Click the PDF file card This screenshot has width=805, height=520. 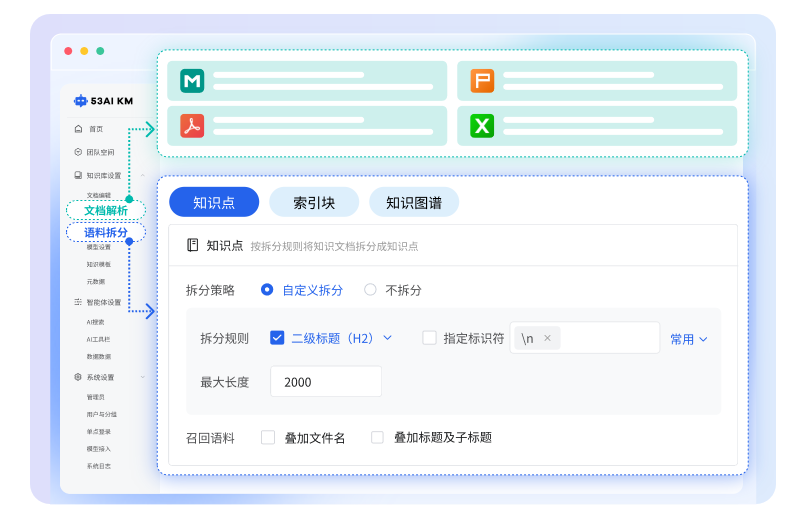[307, 126]
